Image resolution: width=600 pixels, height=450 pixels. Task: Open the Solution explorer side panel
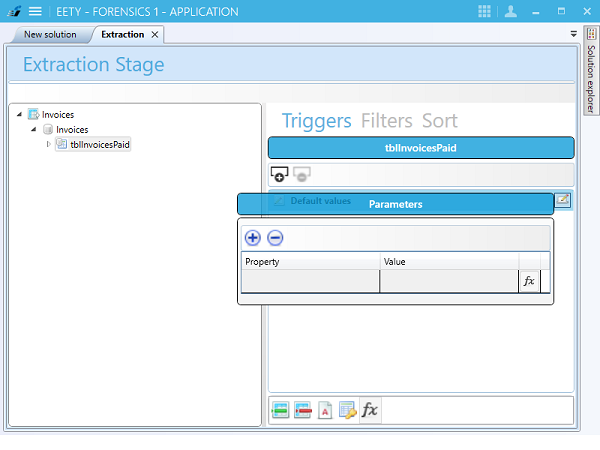[x=591, y=70]
